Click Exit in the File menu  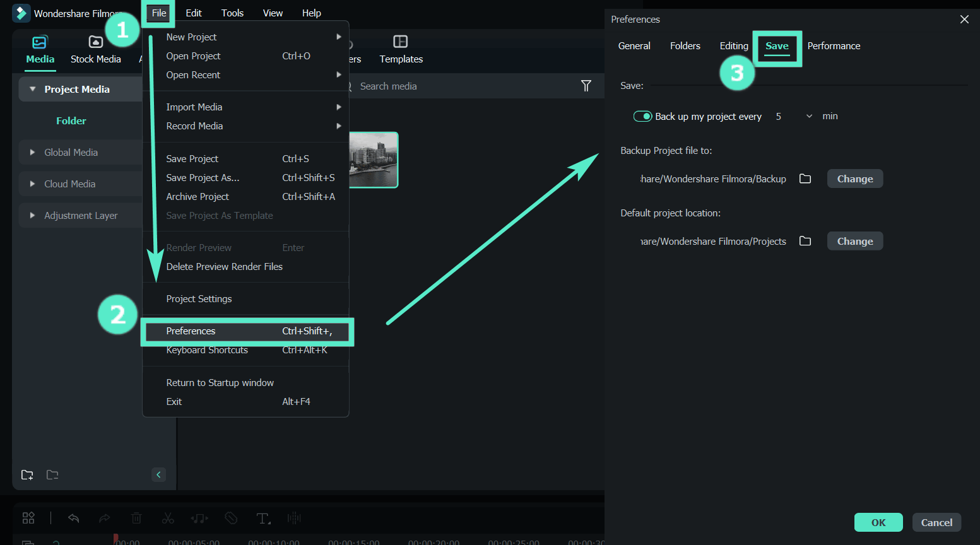[x=246, y=401]
